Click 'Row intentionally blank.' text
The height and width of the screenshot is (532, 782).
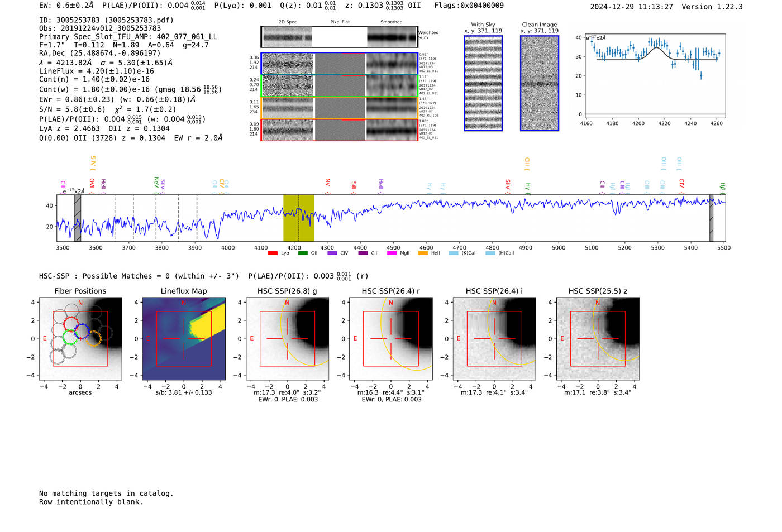click(91, 502)
